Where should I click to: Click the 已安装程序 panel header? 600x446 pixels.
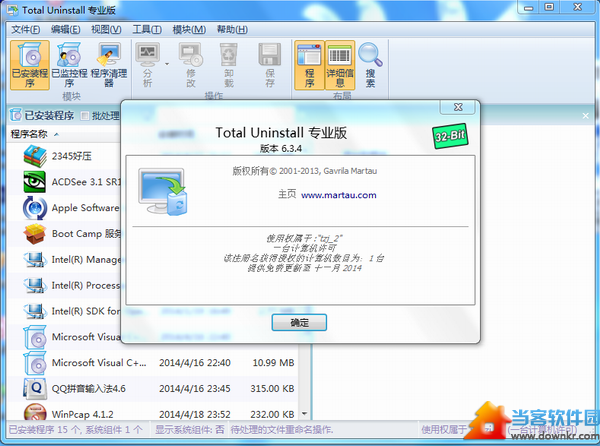click(x=49, y=115)
